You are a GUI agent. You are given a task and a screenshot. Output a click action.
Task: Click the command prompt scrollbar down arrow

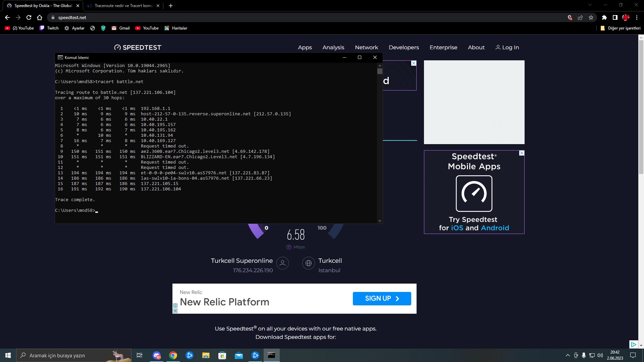click(380, 221)
